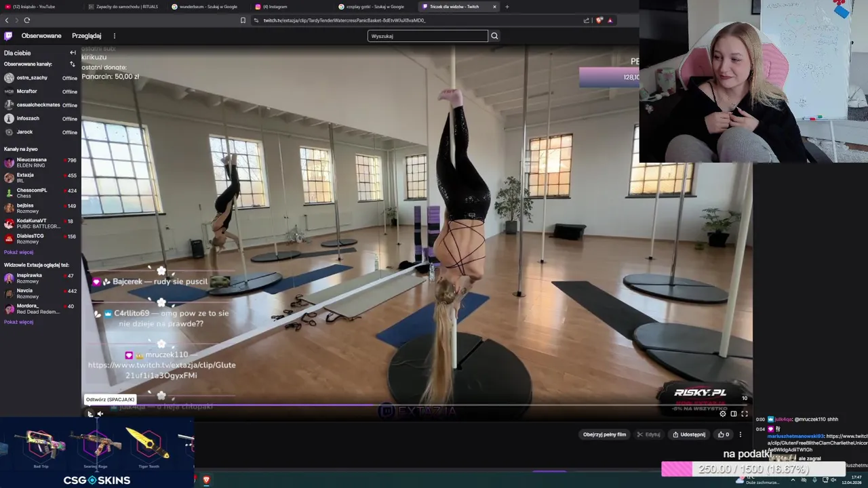This screenshot has width=868, height=488.
Task: Open Mcraftor channel in sidebar
Action: pyautogui.click(x=41, y=91)
